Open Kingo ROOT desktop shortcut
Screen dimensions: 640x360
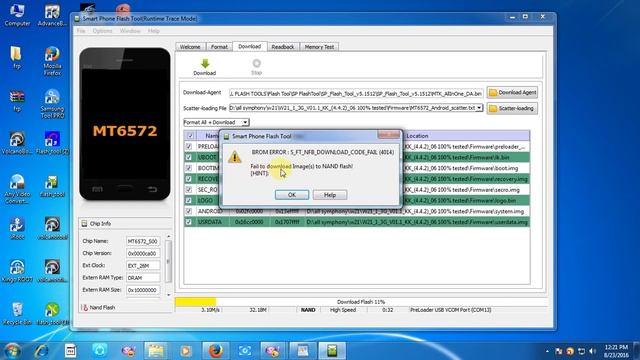point(17,271)
